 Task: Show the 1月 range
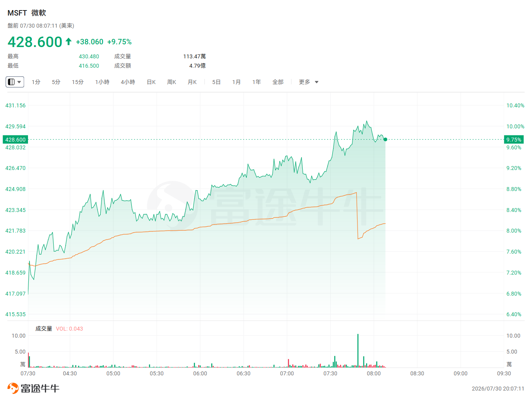[x=236, y=82]
